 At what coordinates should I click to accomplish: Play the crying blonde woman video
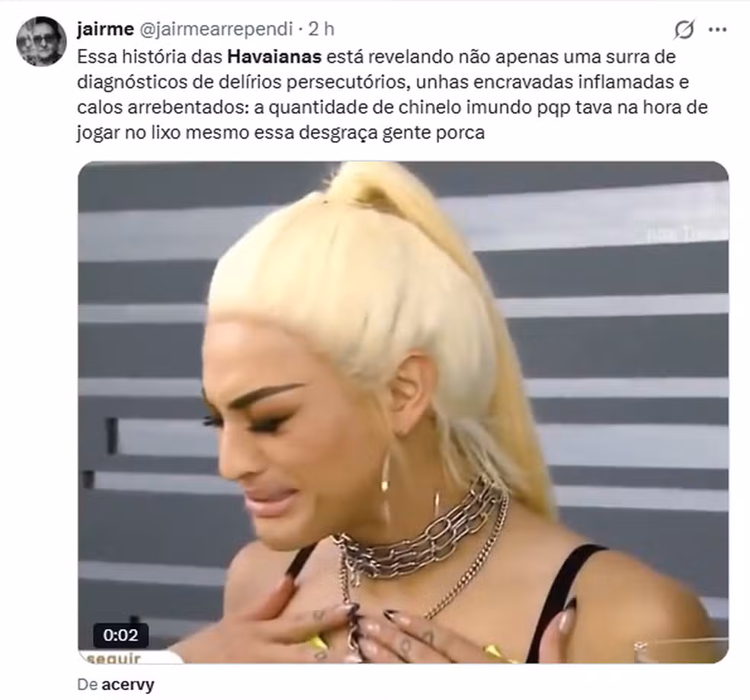click(x=403, y=412)
